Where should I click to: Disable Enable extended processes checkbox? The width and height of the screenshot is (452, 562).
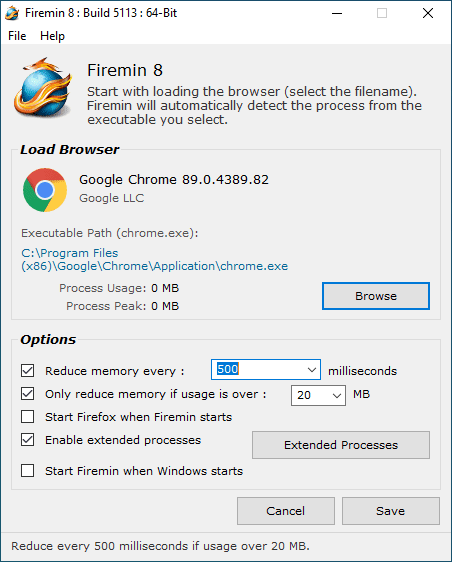(28, 440)
